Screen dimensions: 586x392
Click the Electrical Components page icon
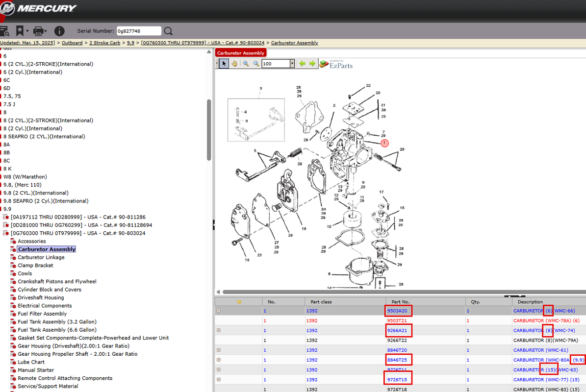[13, 306]
